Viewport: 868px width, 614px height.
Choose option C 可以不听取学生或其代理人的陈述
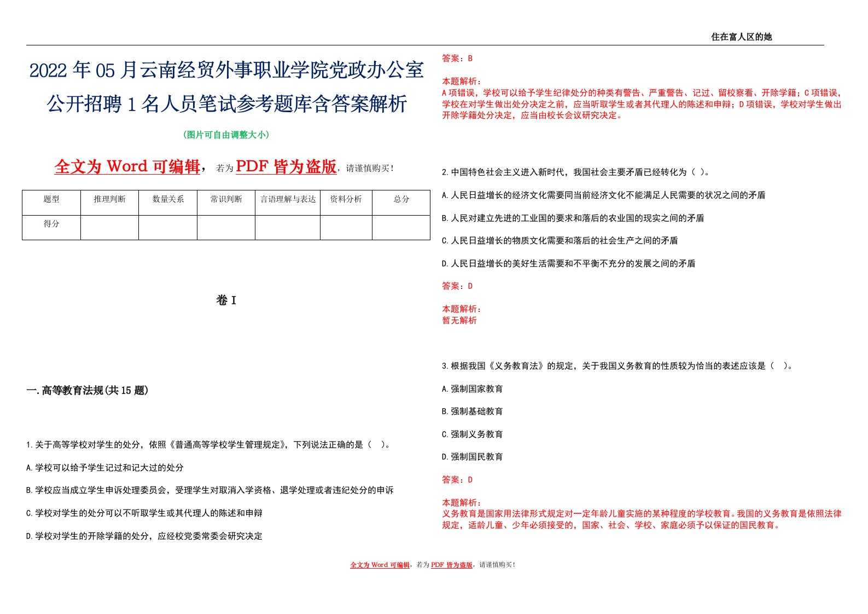144,513
